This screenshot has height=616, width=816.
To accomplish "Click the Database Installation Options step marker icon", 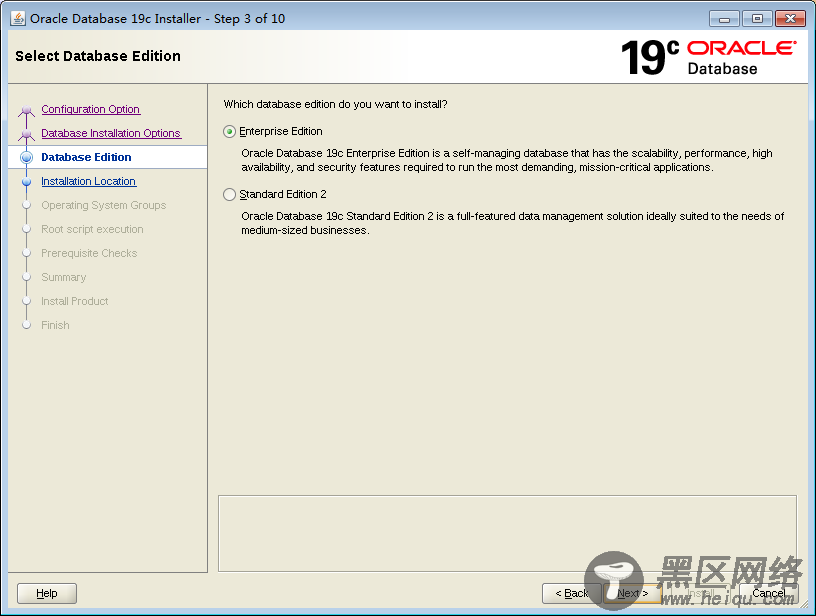I will coord(27,134).
